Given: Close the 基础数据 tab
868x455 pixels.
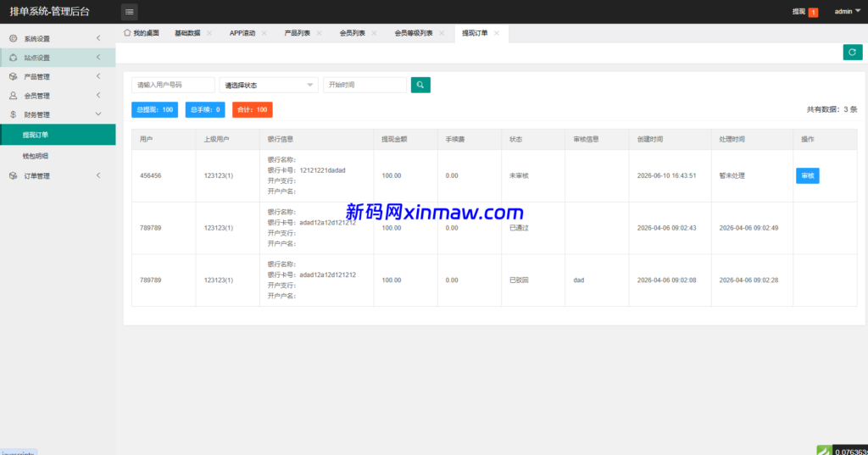Looking at the screenshot, I should point(209,33).
